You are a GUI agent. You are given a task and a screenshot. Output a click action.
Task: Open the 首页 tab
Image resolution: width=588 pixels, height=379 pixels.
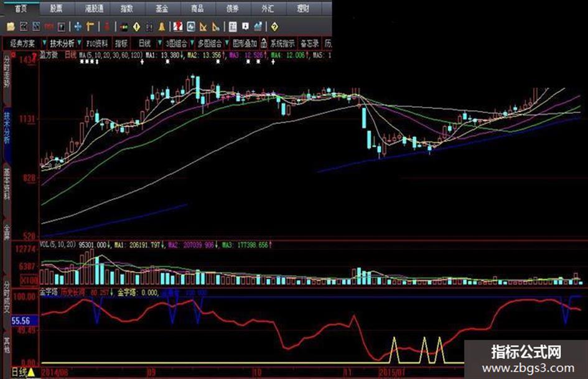21,8
